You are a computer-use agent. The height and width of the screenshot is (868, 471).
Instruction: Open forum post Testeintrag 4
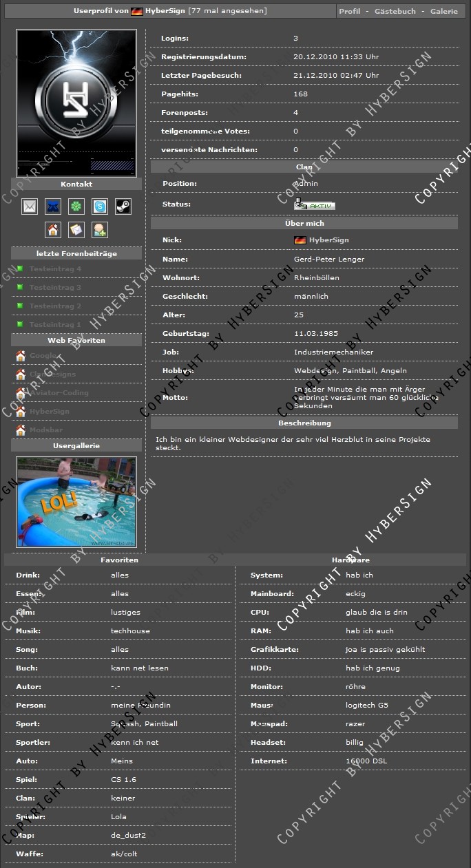tap(55, 269)
